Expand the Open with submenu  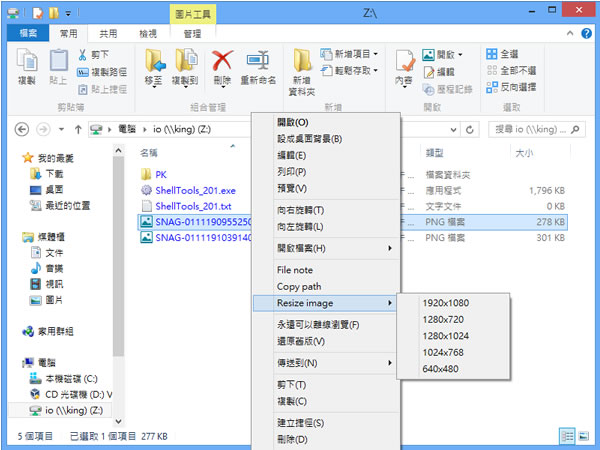(x=327, y=248)
